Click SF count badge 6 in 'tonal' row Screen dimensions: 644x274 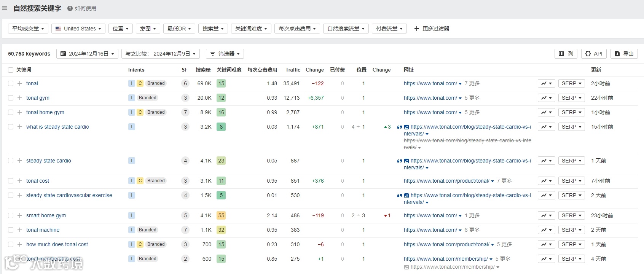pos(185,83)
